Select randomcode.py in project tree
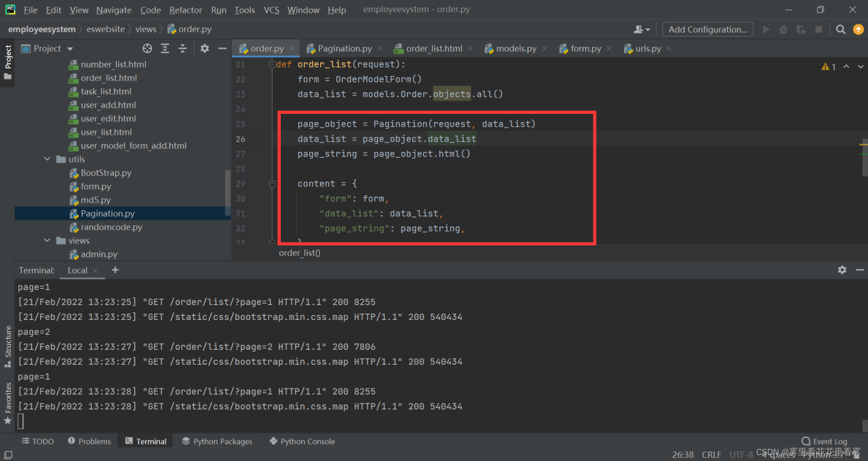Image resolution: width=868 pixels, height=461 pixels. pyautogui.click(x=111, y=227)
